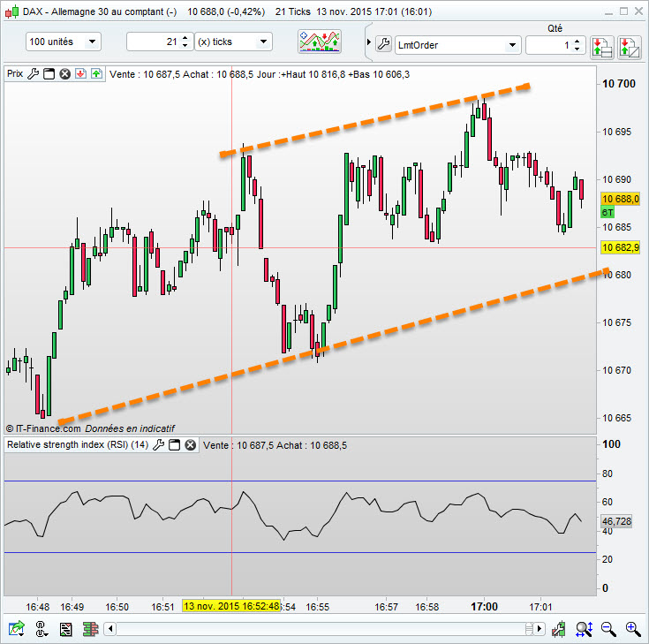
Task: Click the horizontal chart scrollbar thumb
Action: coord(529,629)
